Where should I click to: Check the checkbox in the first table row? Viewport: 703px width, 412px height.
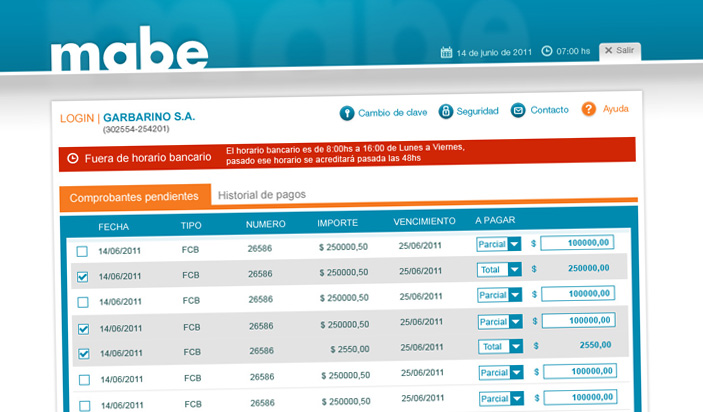(82, 251)
